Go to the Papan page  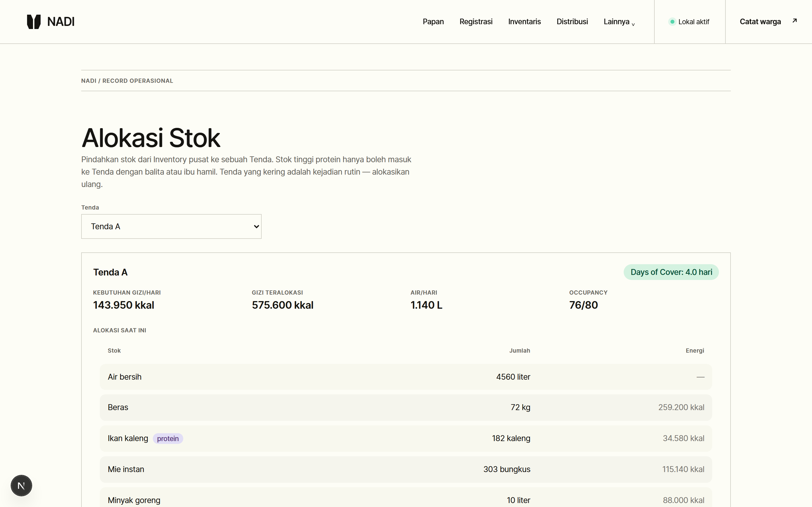click(433, 22)
